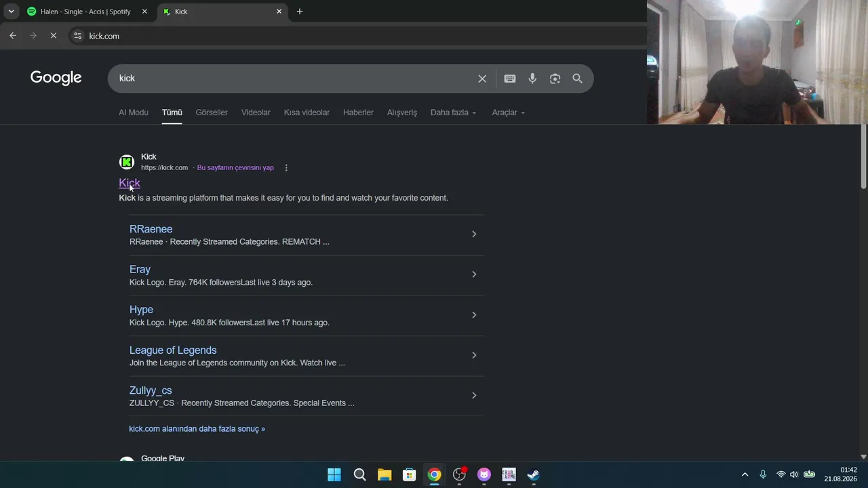The width and height of the screenshot is (868, 488).
Task: Switch to Videolar results
Action: pos(256,113)
